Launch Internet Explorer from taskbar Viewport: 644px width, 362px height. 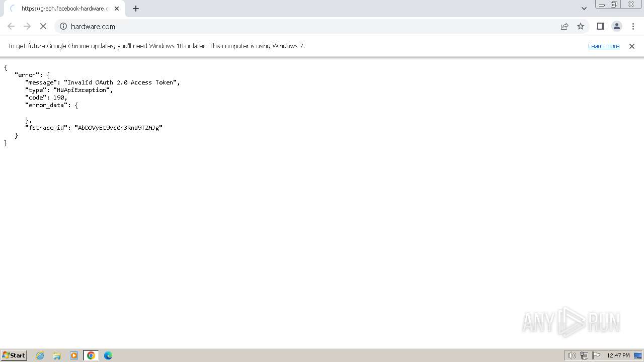coord(40,355)
